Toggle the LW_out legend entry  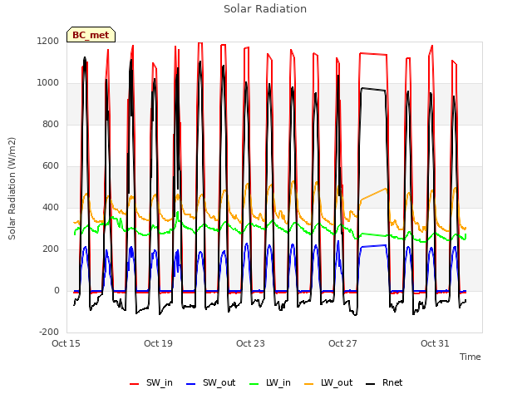point(328,382)
